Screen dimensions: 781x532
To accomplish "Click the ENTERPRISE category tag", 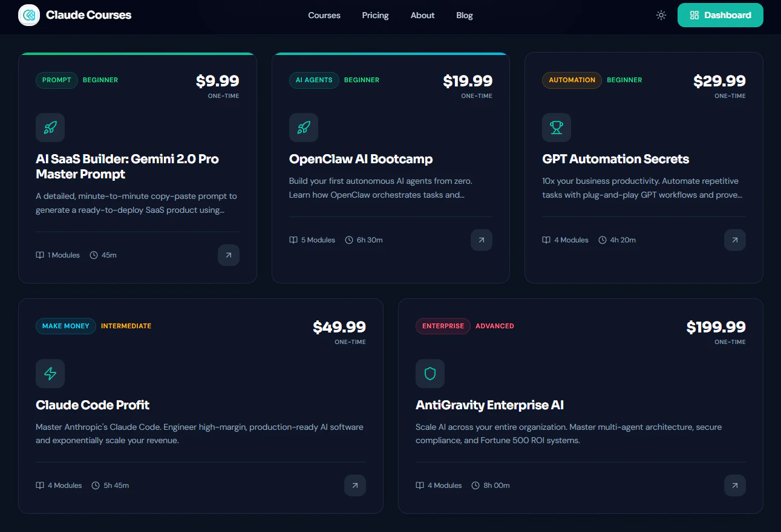I will tap(443, 326).
